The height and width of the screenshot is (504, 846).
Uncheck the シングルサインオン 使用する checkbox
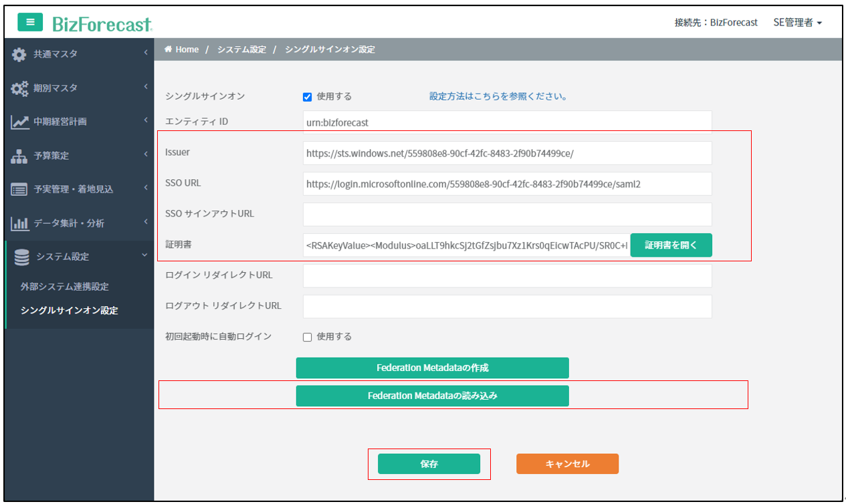click(x=308, y=97)
